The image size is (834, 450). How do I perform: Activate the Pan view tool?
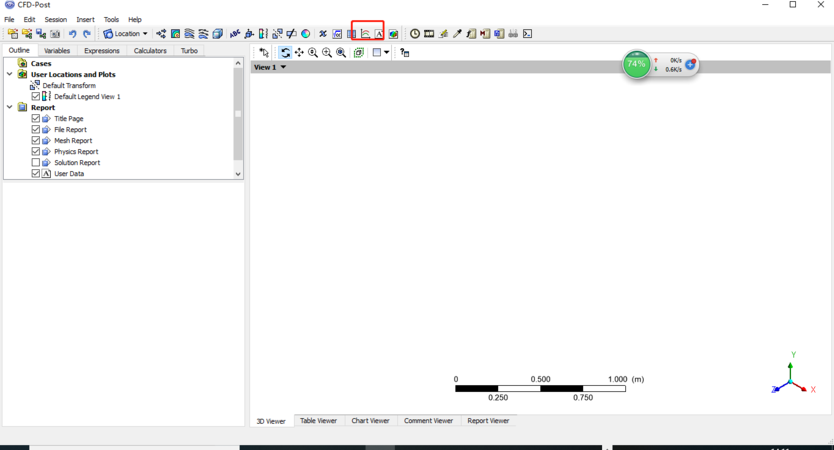[x=299, y=52]
